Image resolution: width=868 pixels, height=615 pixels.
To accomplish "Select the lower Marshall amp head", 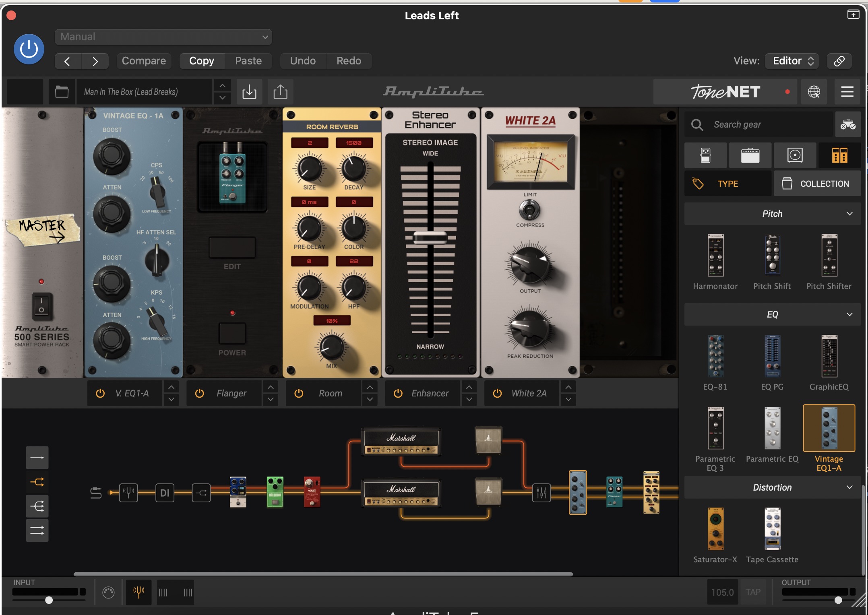I will [401, 493].
